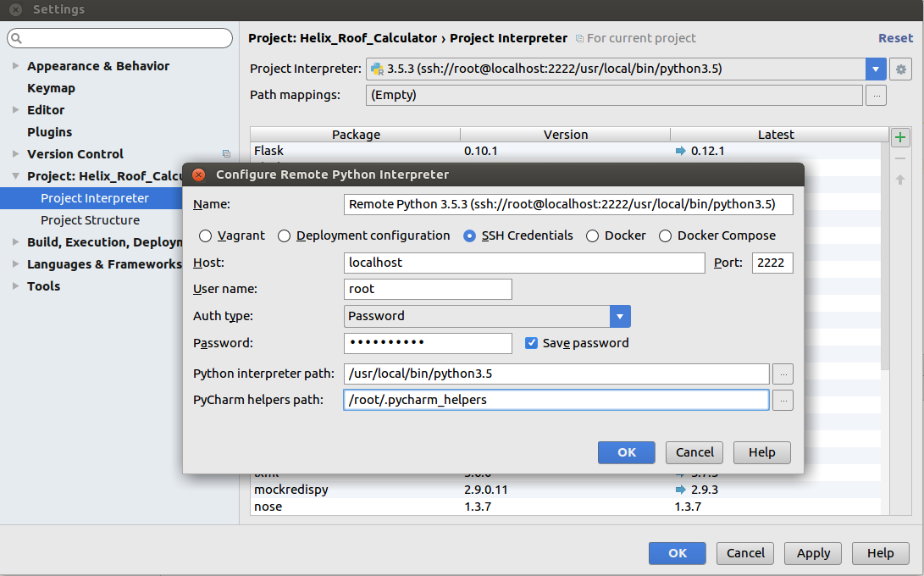The image size is (924, 576).
Task: Select Project Structure in the tree
Action: coord(90,220)
